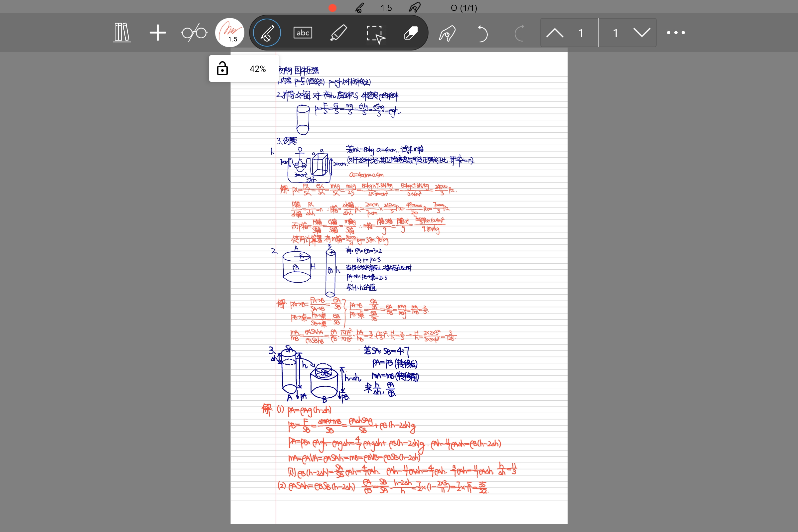Open the document Library bookshelf
The height and width of the screenshot is (532, 798).
point(121,32)
